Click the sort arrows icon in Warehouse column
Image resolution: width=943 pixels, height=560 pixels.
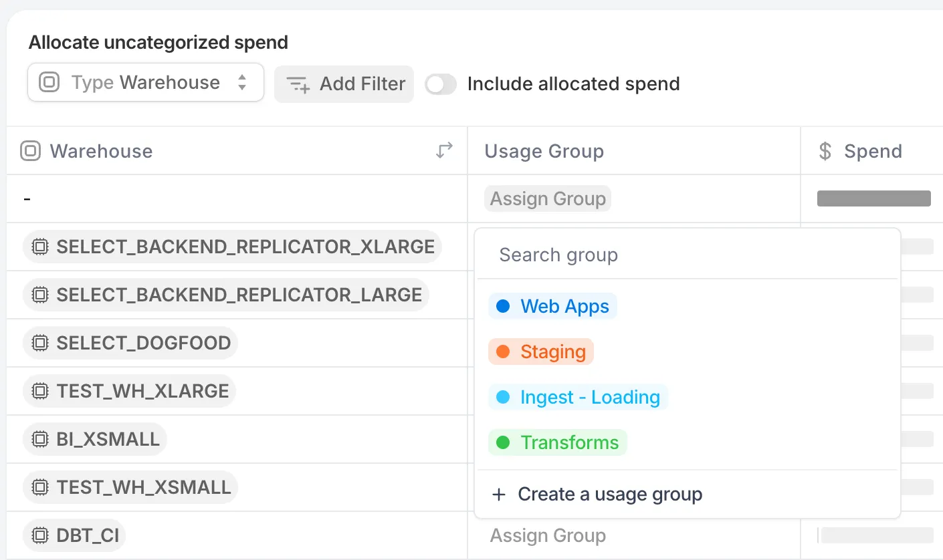click(x=444, y=151)
